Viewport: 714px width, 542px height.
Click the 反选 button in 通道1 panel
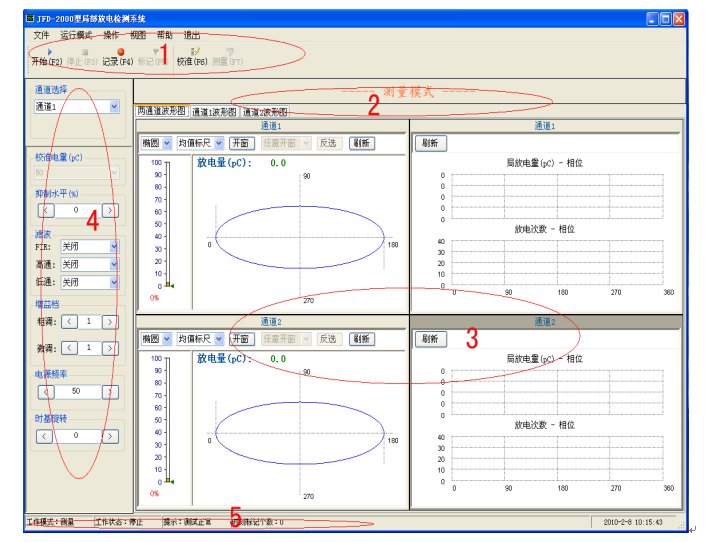click(328, 143)
